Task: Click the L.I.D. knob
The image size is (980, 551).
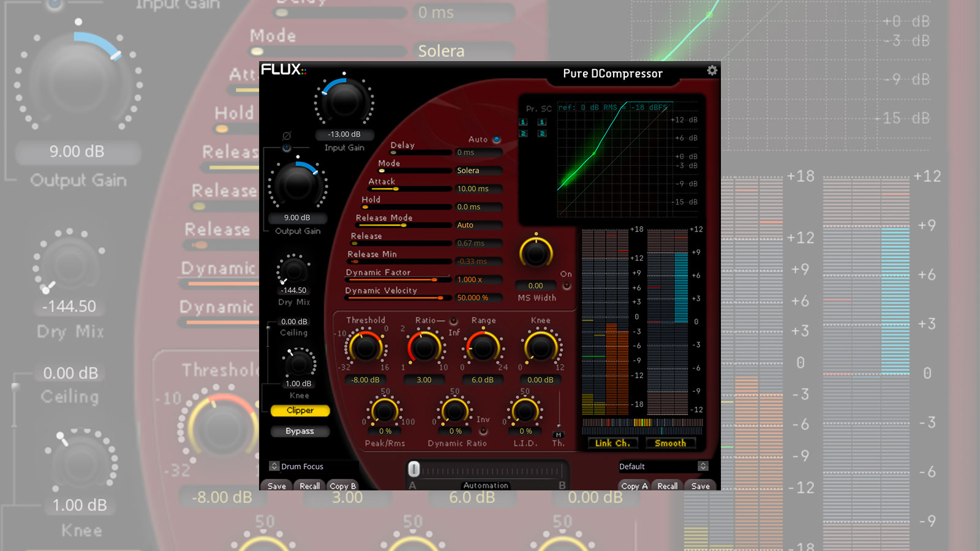Action: click(x=525, y=410)
